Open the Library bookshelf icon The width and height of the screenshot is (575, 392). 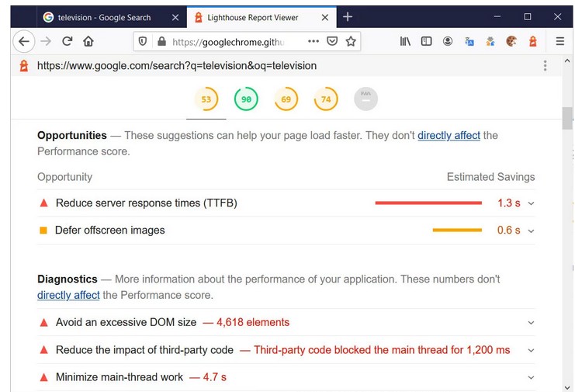pyautogui.click(x=405, y=41)
